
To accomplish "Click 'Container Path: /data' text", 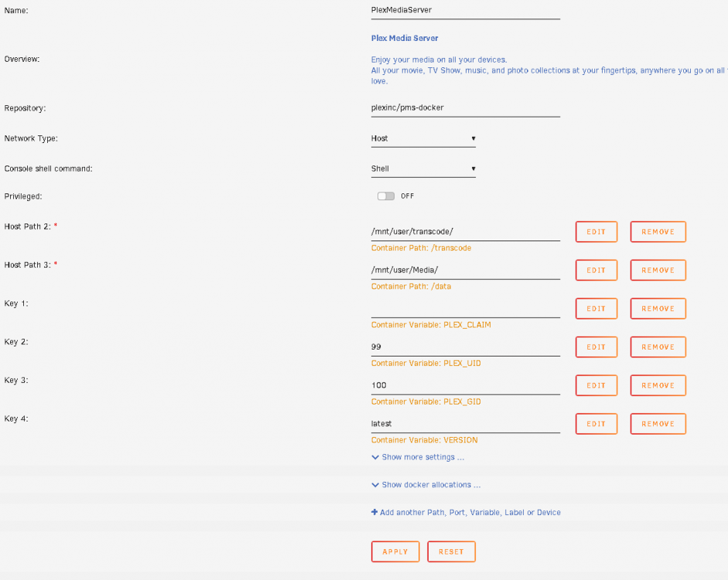I will pyautogui.click(x=411, y=287).
